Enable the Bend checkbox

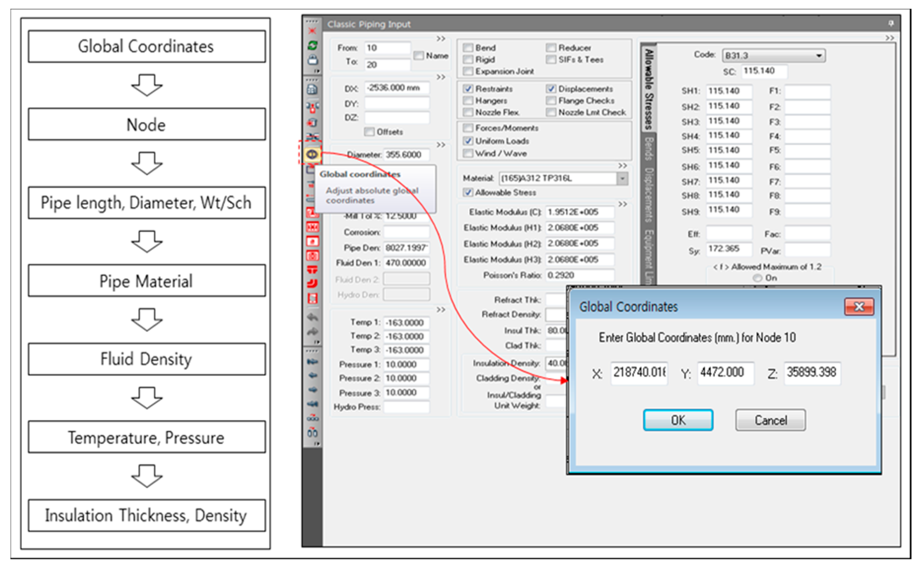(467, 48)
